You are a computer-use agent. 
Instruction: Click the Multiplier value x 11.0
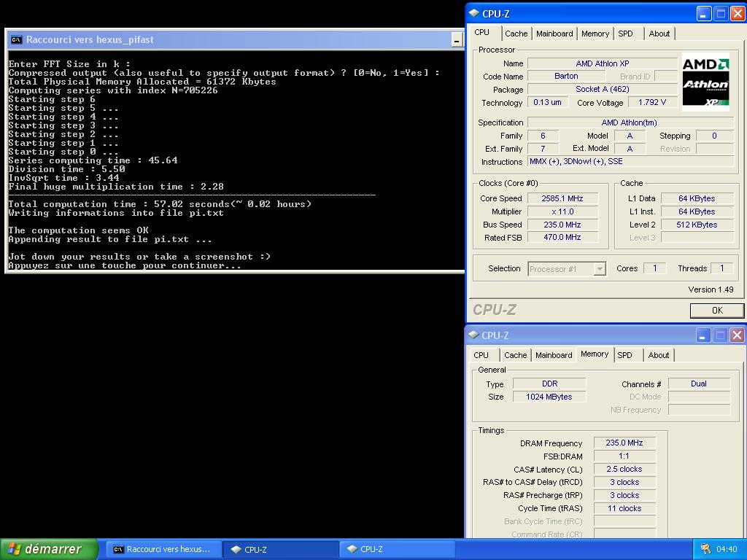pos(562,211)
